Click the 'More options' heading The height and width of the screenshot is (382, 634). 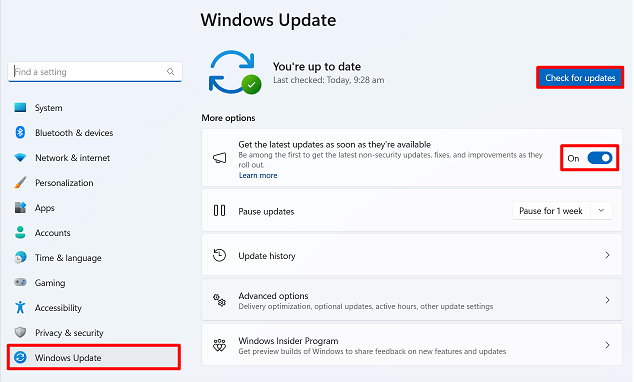228,118
